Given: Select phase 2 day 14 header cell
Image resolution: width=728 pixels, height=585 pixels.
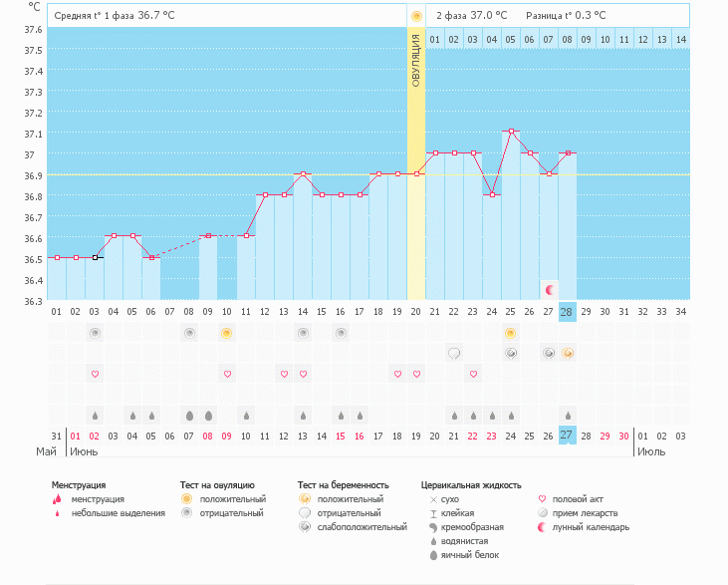Looking at the screenshot, I should pyautogui.click(x=680, y=39).
